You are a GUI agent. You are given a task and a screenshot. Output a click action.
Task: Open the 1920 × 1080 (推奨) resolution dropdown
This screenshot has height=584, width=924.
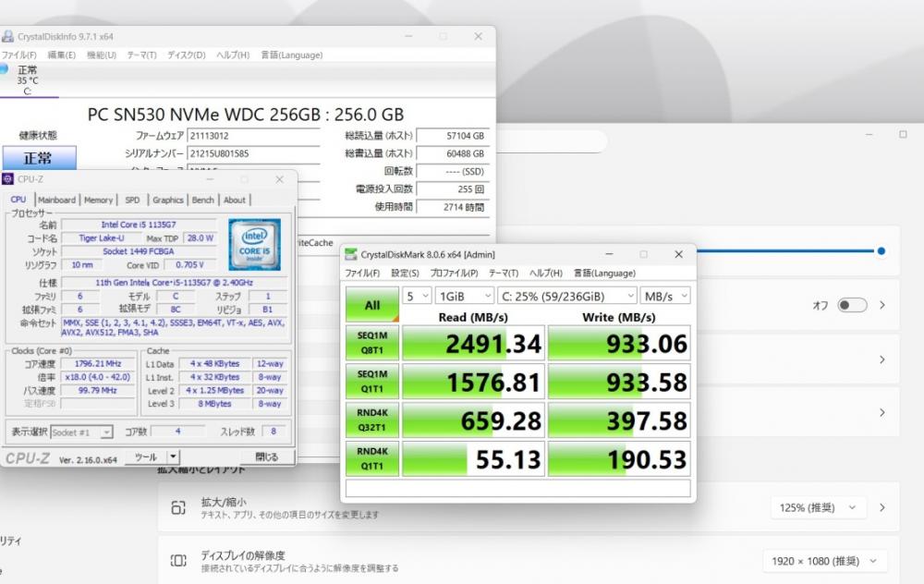(x=824, y=561)
